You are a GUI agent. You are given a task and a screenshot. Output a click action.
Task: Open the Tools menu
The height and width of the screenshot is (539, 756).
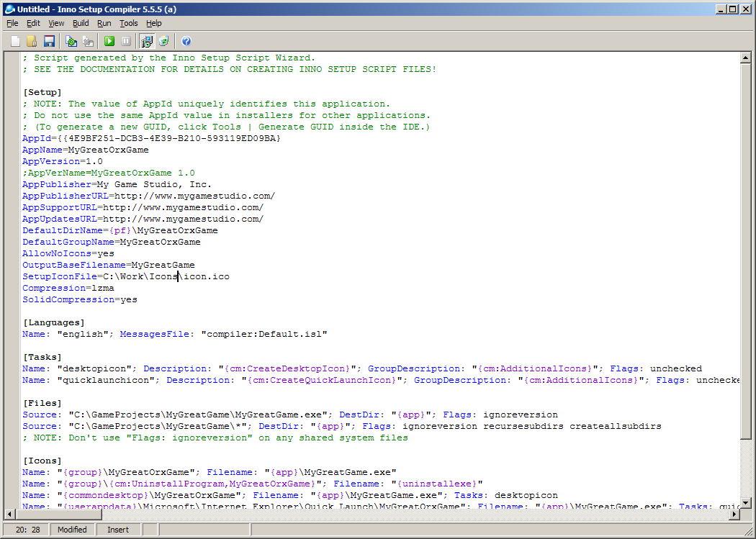click(x=129, y=23)
